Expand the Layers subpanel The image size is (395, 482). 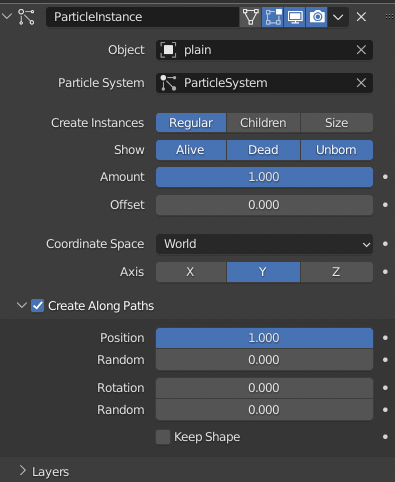pos(22,471)
